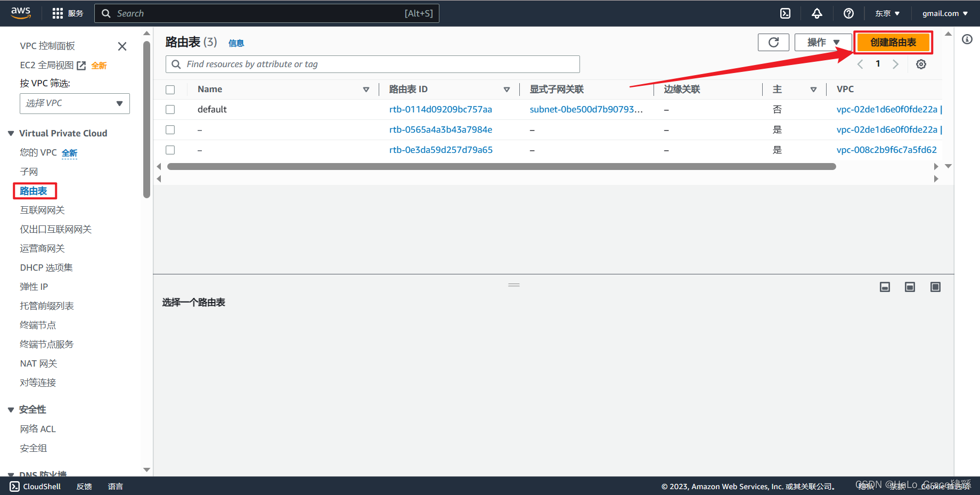Viewport: 980px width, 495px height.
Task: Click the CloudShell footer button
Action: (35, 486)
